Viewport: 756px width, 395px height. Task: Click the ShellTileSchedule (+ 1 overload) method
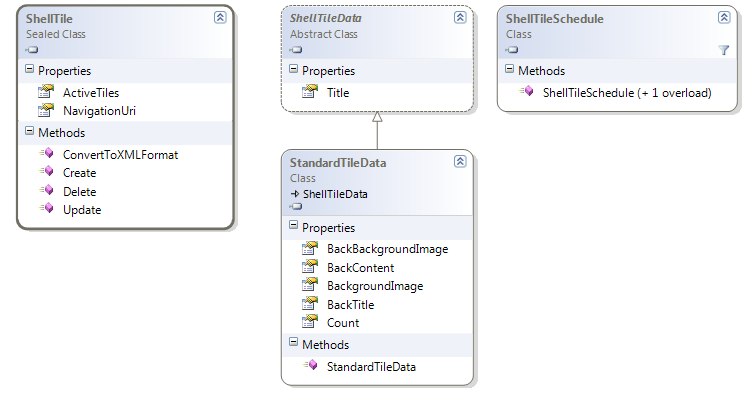click(x=627, y=93)
